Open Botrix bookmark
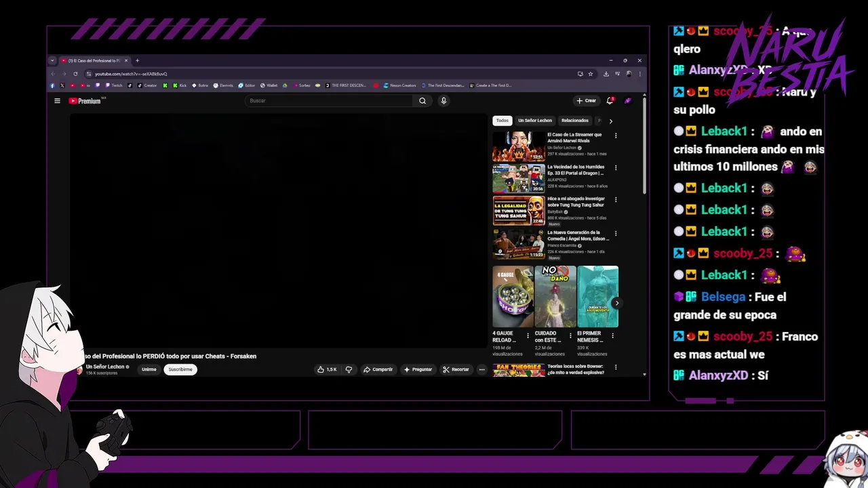 click(200, 85)
